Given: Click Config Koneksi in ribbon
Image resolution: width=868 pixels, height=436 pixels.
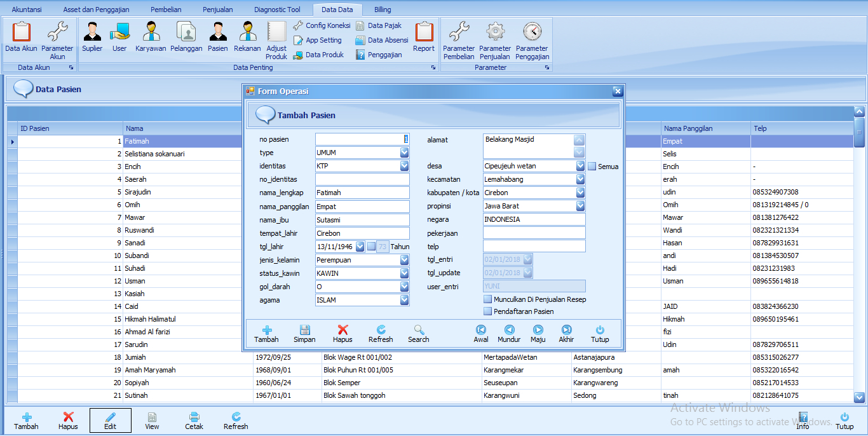Looking at the screenshot, I should click(322, 25).
